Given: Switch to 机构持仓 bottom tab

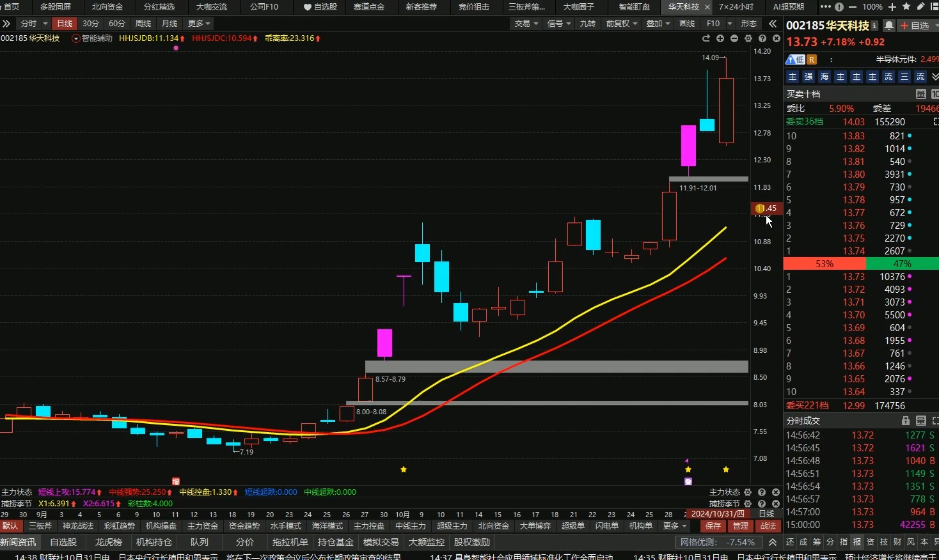Looking at the screenshot, I should click(154, 542).
